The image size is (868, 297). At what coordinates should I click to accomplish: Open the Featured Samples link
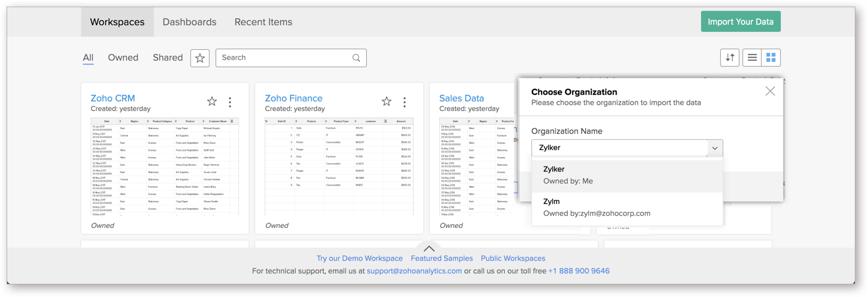442,259
